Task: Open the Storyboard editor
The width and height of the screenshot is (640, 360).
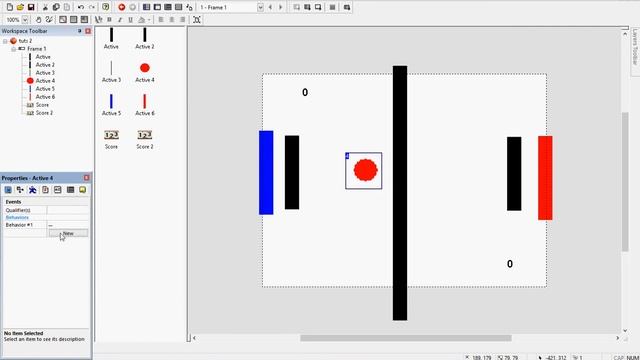Action: click(147, 7)
